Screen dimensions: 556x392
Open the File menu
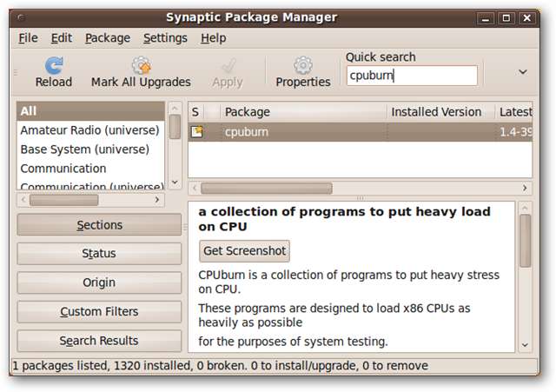pyautogui.click(x=28, y=38)
